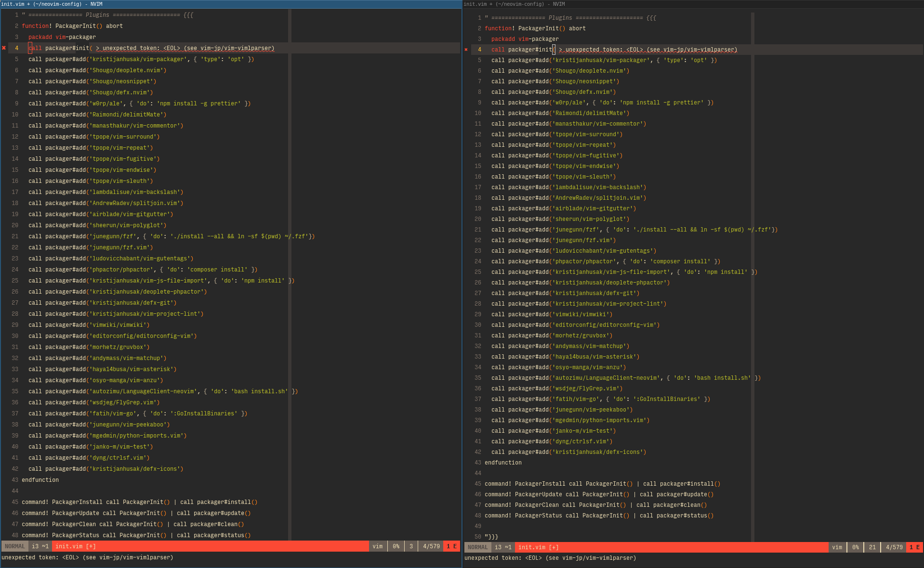Click the 0% scroll percentage in left statusline

point(396,546)
